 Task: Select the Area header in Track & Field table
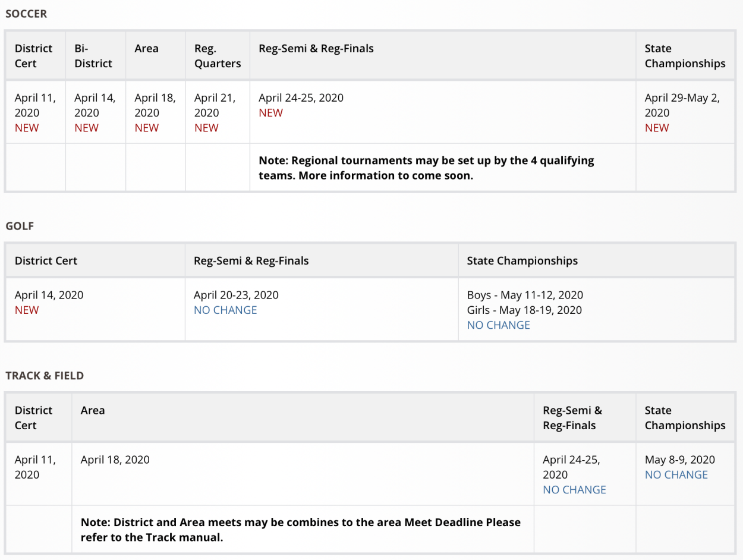click(93, 410)
